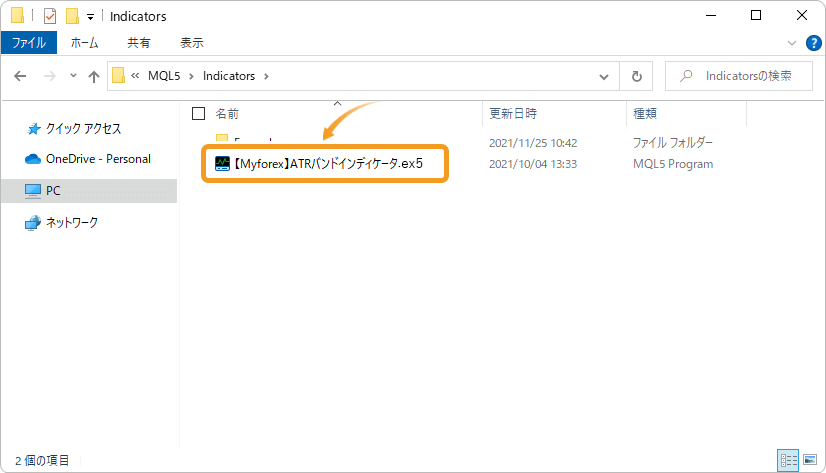Select the ホーム ribbon tab
Viewport: 826px width, 473px height.
coord(85,43)
